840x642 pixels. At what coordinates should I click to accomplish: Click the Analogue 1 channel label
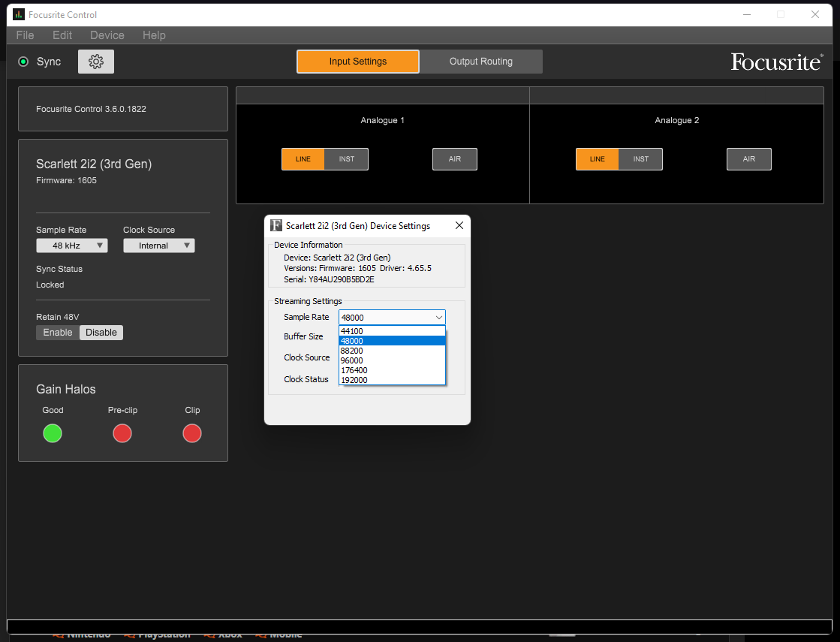click(x=383, y=121)
